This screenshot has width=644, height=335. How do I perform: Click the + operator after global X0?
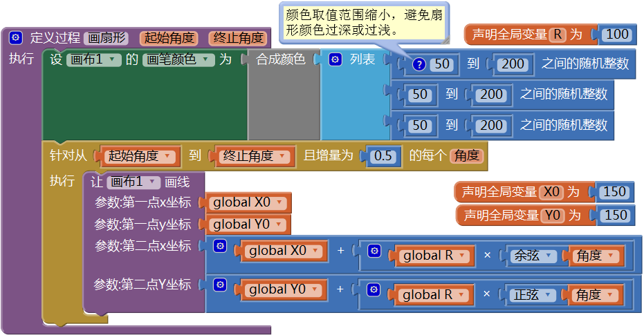[340, 250]
